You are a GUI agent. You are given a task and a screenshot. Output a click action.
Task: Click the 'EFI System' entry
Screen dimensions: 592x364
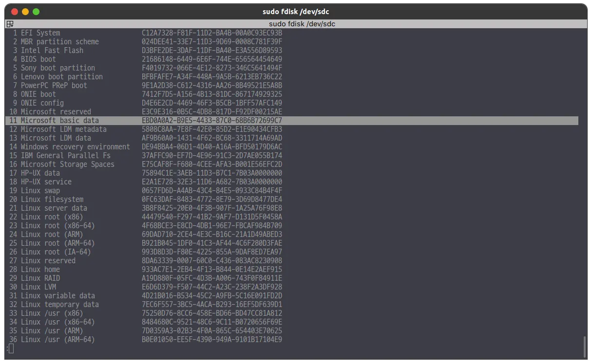click(x=40, y=33)
